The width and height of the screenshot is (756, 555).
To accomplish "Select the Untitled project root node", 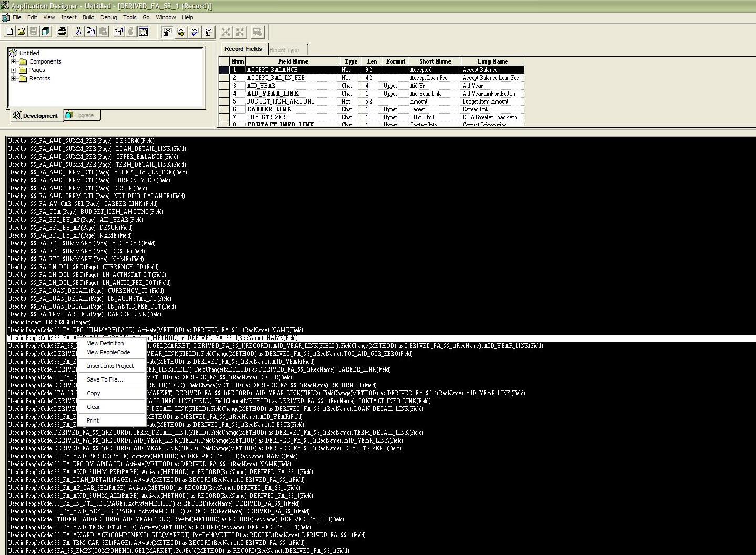I will click(x=29, y=53).
